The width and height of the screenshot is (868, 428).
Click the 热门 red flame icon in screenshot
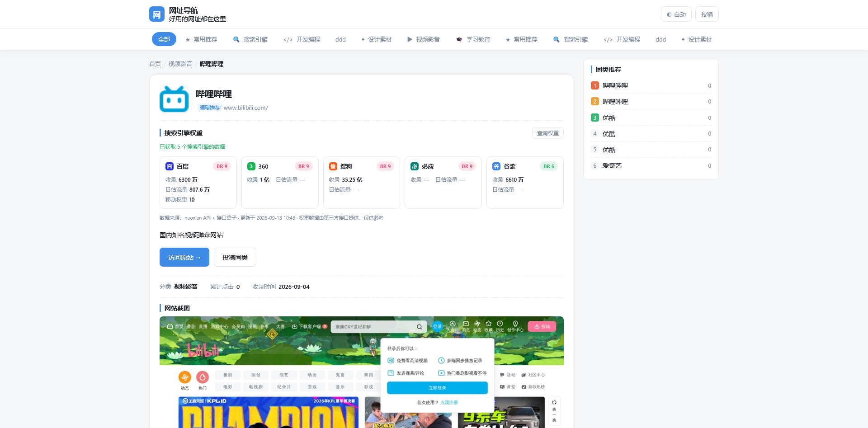click(203, 377)
